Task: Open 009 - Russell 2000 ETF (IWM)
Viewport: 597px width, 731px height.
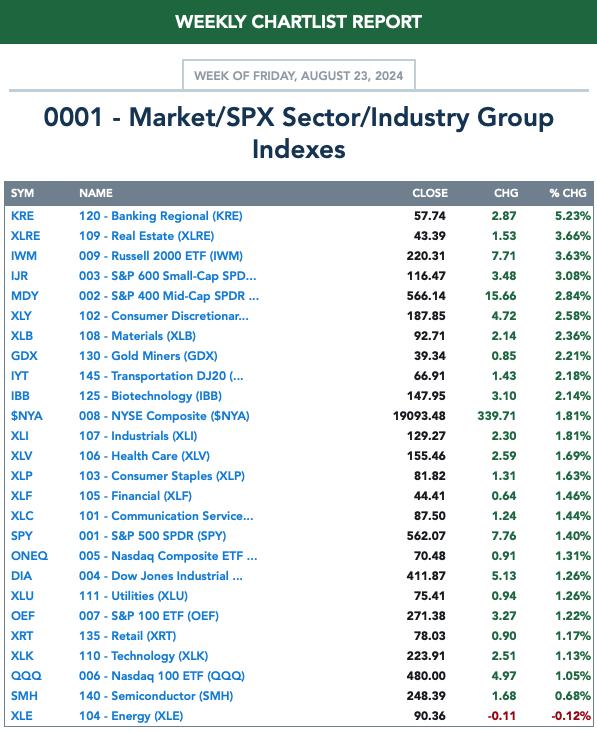Action: tap(161, 256)
